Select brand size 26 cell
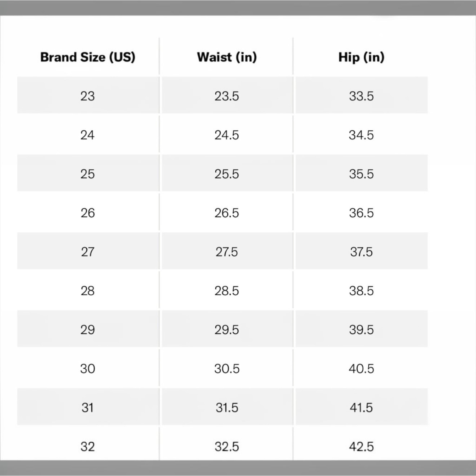476x476 pixels. [88, 212]
